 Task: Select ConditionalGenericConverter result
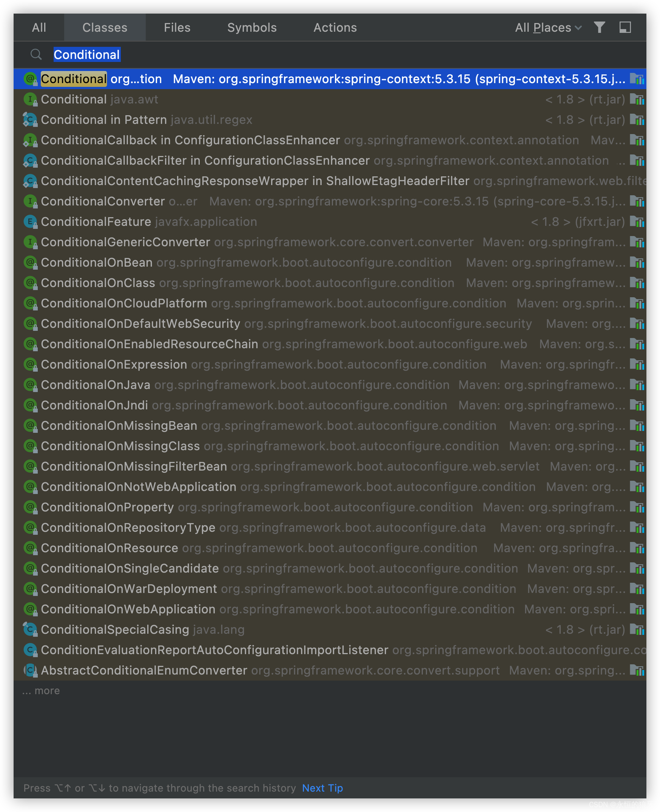point(330,242)
